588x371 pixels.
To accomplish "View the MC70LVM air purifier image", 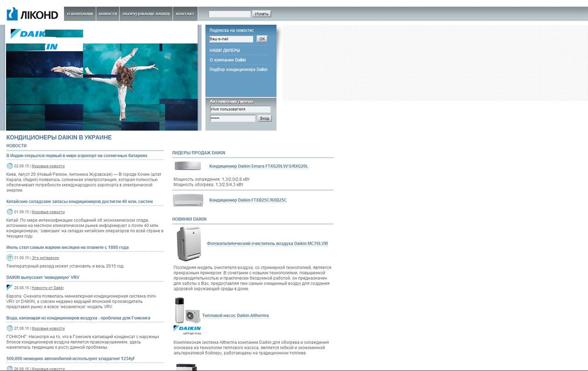I will pyautogui.click(x=189, y=244).
